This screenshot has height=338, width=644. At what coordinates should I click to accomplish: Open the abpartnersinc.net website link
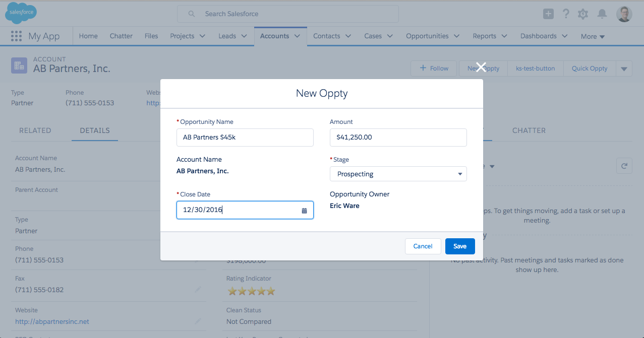click(x=52, y=321)
